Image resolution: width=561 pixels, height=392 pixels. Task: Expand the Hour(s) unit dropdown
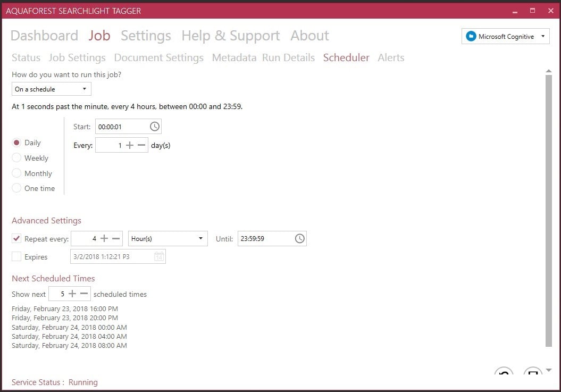(168, 239)
